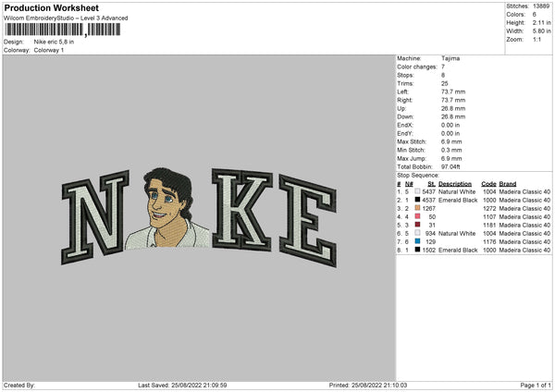Click the Zoom value 1:1
Image resolution: width=555 pixels, height=392 pixels.
tap(536, 39)
